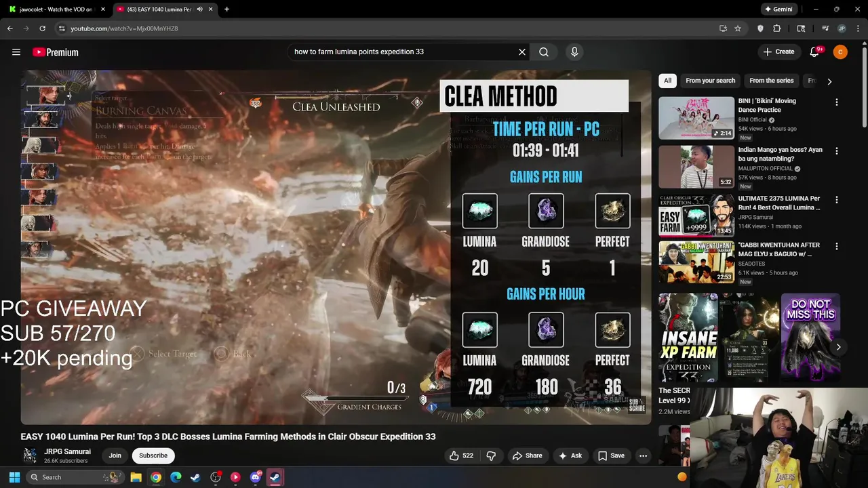
Task: Open the YouTube account avatar menu
Action: (840, 52)
